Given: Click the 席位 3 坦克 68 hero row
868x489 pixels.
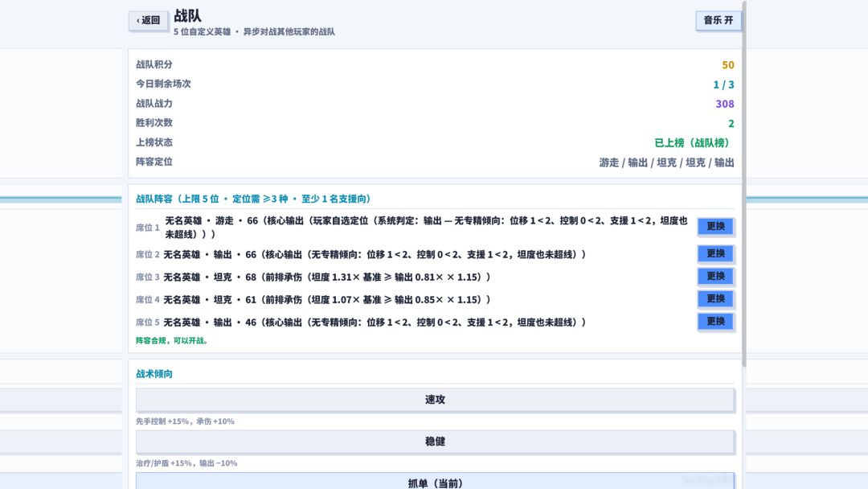Looking at the screenshot, I should tap(326, 277).
